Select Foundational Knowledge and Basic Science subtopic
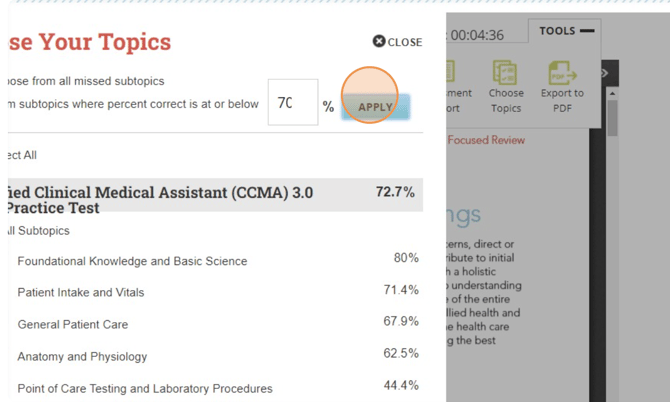This screenshot has height=402, width=670. point(132,261)
